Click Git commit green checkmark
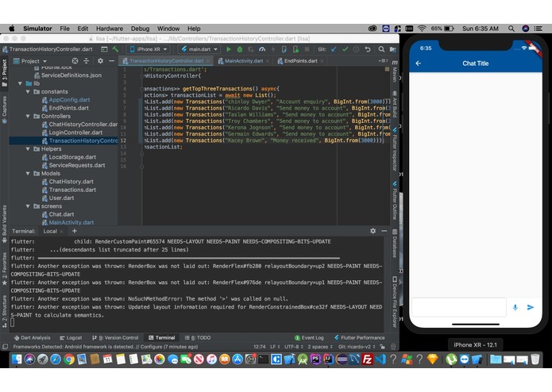The width and height of the screenshot is (552, 392). (345, 49)
